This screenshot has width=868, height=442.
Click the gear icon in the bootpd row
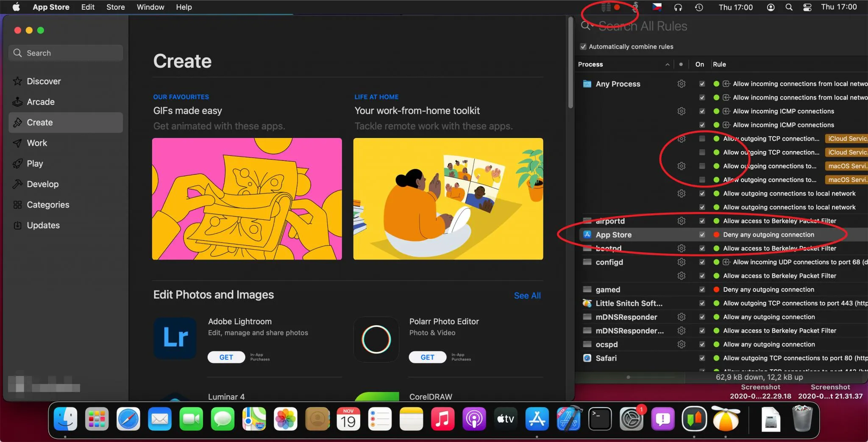[x=681, y=248]
